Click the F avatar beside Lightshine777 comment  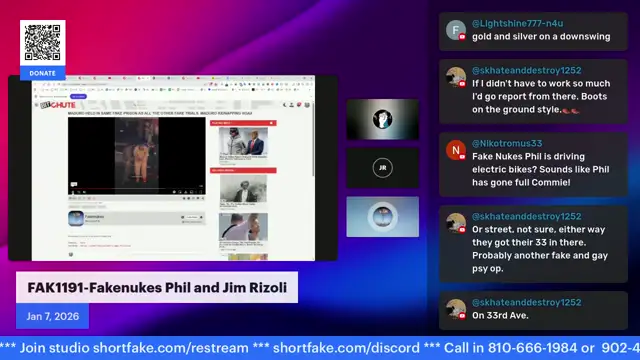coord(456,30)
